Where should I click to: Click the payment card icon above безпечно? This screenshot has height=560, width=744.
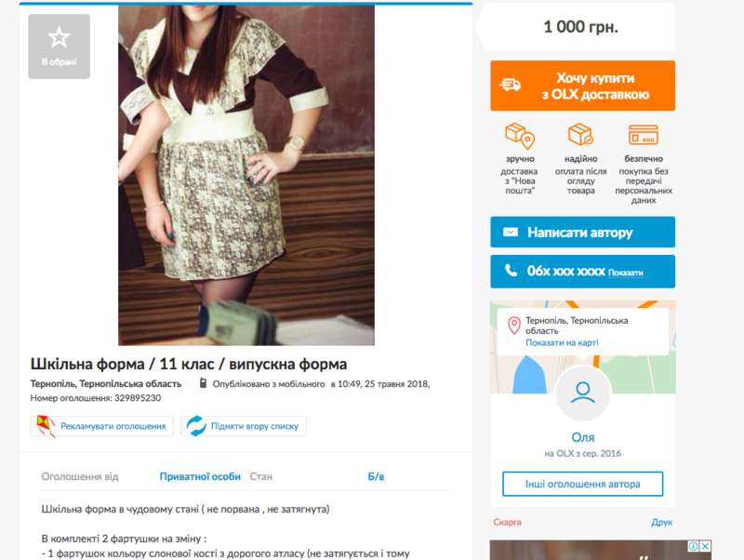click(x=643, y=135)
